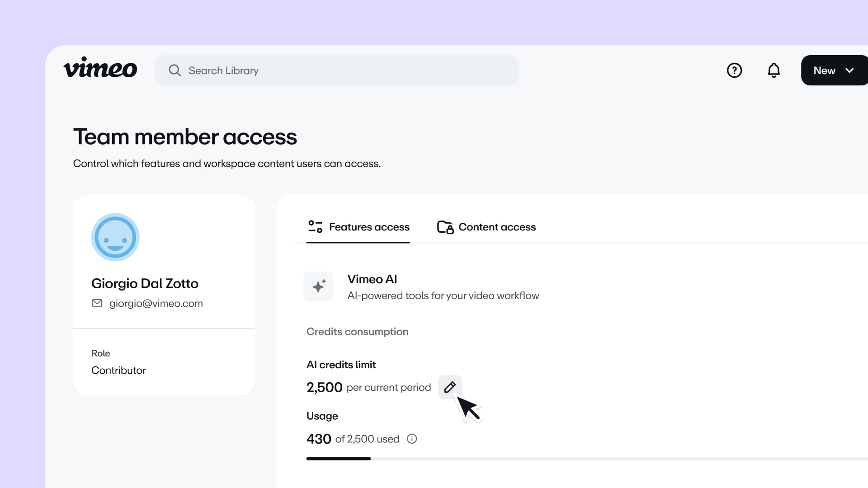This screenshot has width=868, height=488.
Task: Click the 2,500 credits limit value
Action: [x=325, y=387]
